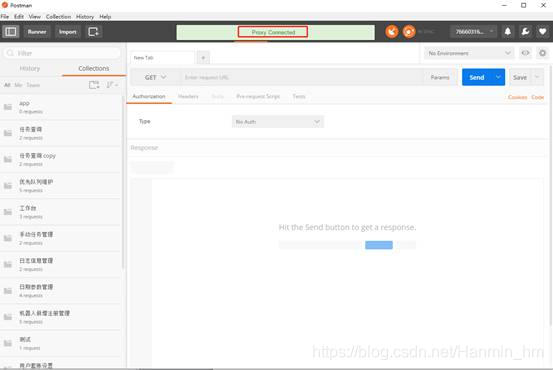553x370 pixels.
Task: Select the Tests request tab
Action: click(299, 96)
